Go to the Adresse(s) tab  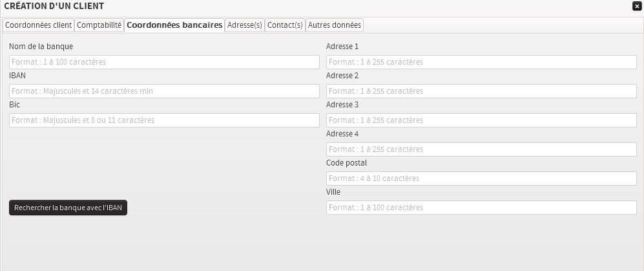tap(245, 25)
